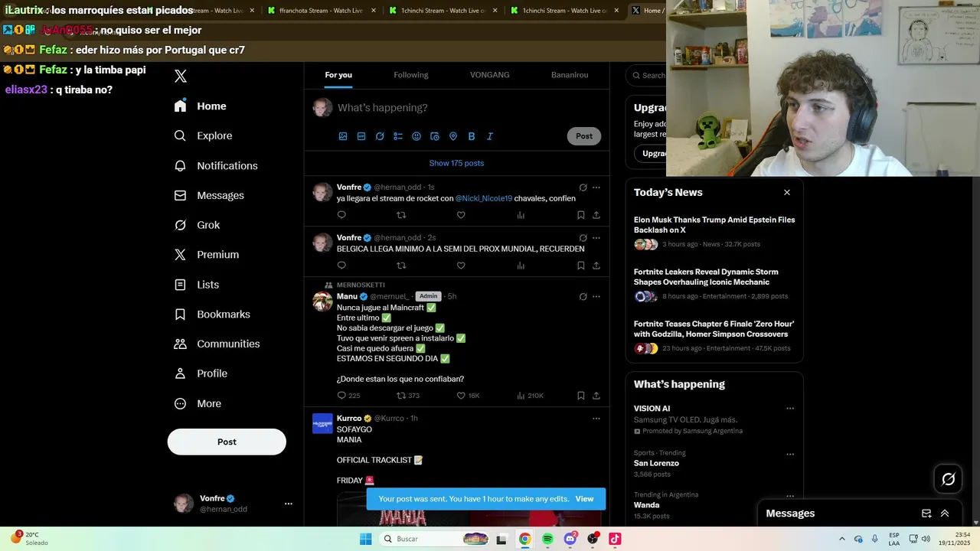Compose a new message from Messages drawer
The width and height of the screenshot is (980, 551).
[x=926, y=514]
